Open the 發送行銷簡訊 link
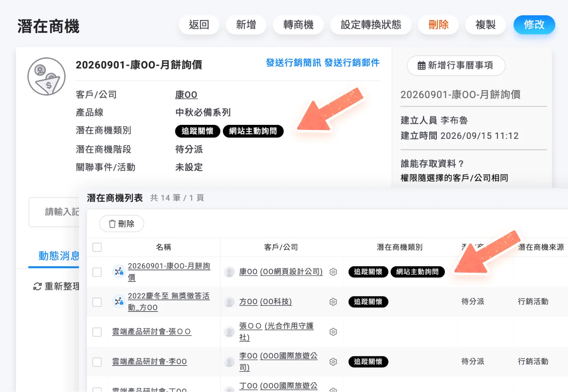This screenshot has height=392, width=568. 293,63
